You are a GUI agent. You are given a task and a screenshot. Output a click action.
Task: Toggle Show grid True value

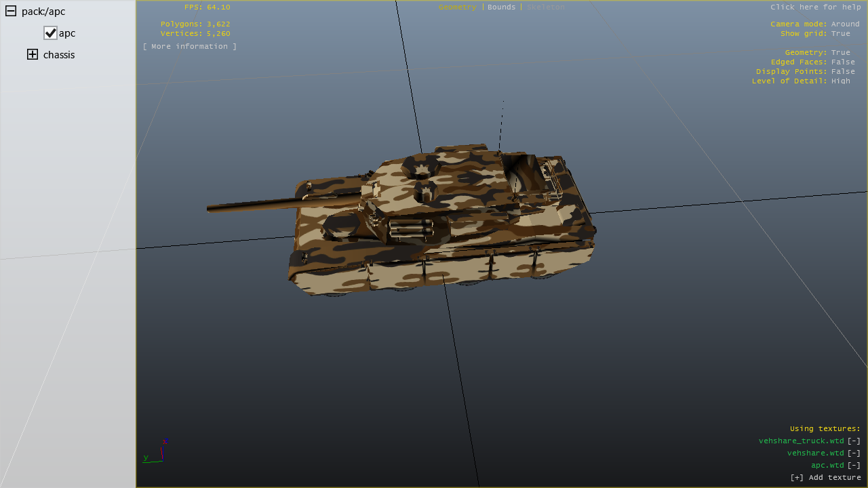pos(841,33)
